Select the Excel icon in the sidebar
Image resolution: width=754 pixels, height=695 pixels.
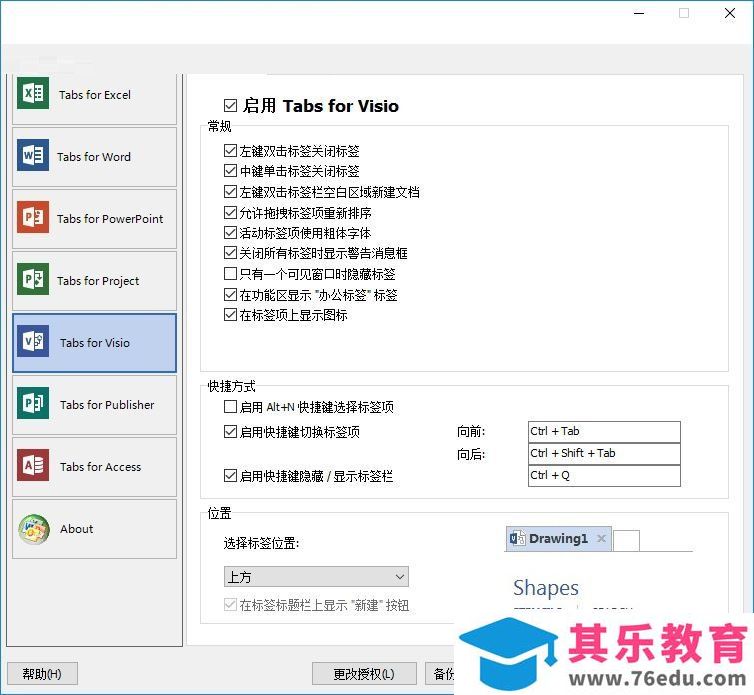[x=33, y=93]
